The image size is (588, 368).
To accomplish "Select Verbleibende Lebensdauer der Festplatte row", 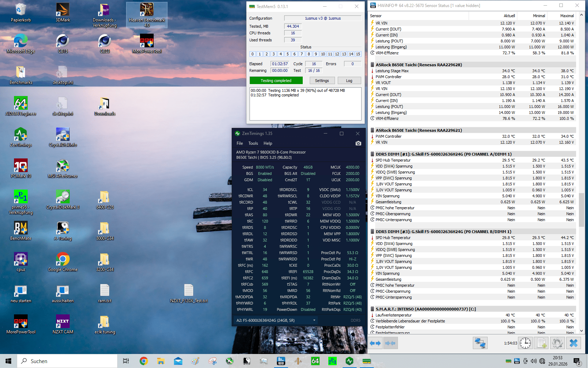I will pos(473,321).
